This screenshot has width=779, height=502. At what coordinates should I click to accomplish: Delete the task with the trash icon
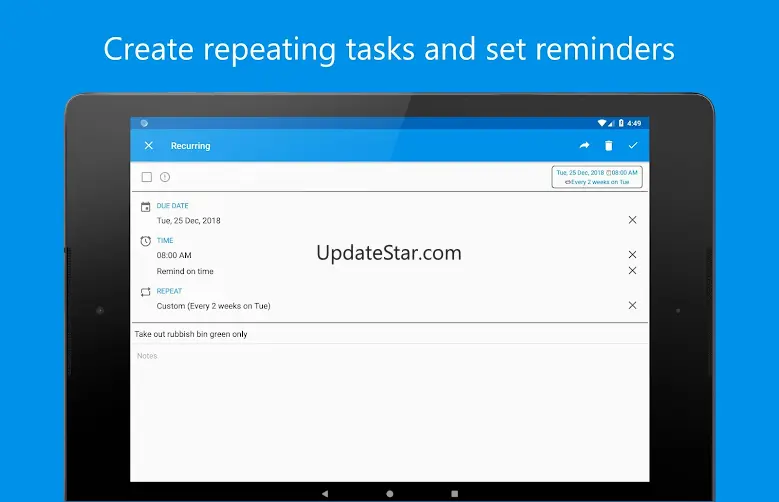pos(609,145)
